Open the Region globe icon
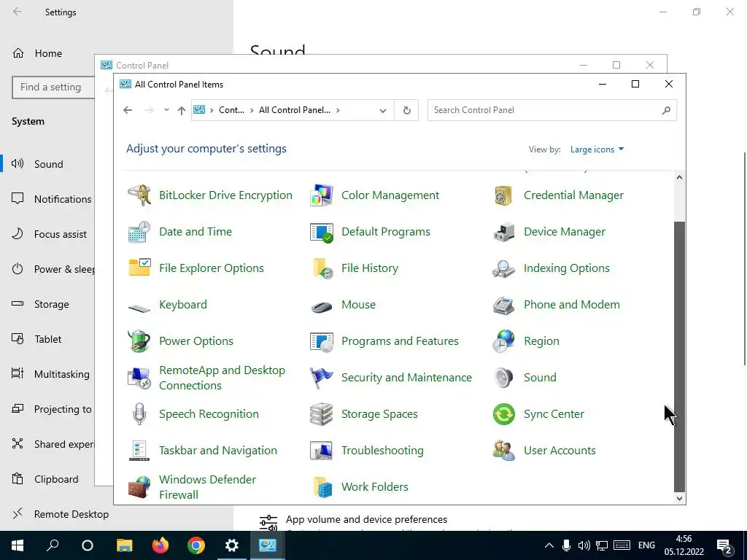This screenshot has width=747, height=560. pyautogui.click(x=503, y=341)
